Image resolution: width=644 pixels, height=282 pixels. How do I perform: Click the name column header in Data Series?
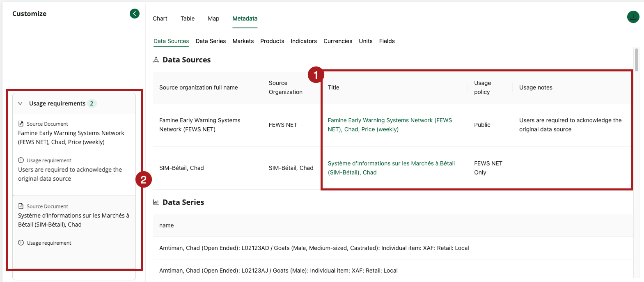(166, 225)
